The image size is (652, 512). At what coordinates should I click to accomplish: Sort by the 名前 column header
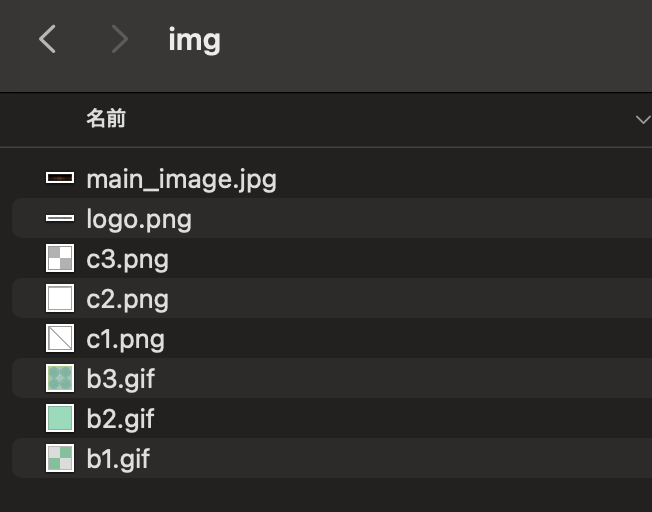106,119
